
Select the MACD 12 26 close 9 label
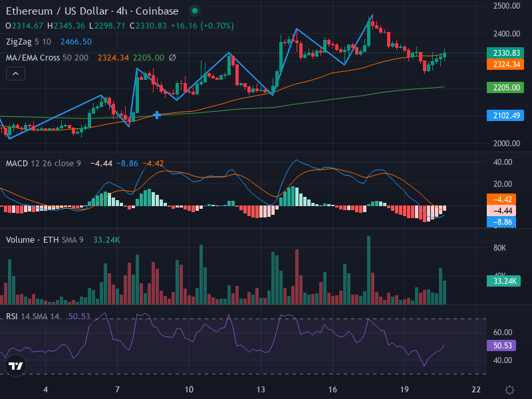[x=43, y=164]
